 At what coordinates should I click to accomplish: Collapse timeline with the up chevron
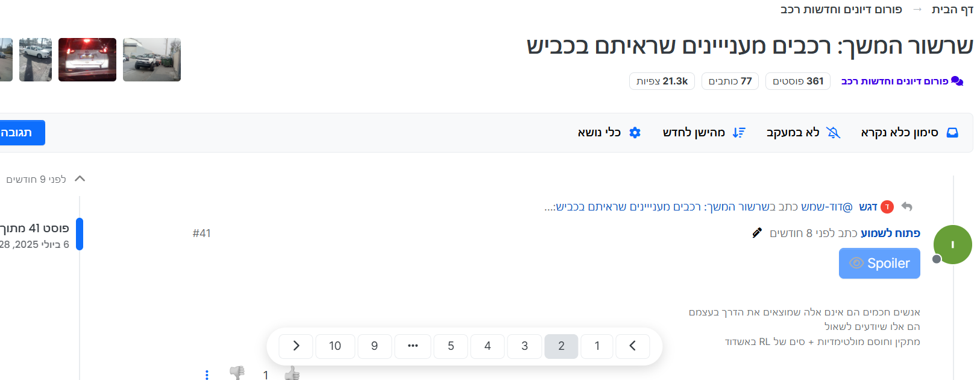pyautogui.click(x=80, y=179)
